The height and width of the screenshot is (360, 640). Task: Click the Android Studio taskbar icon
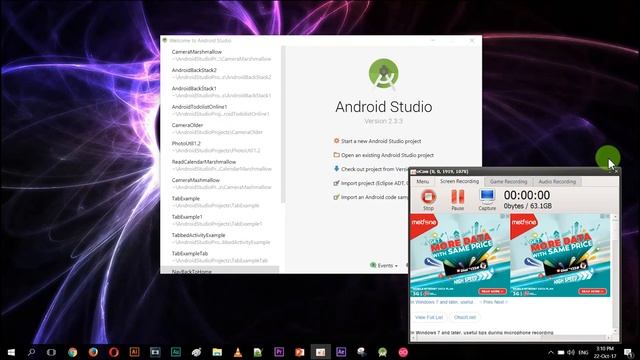[382, 352]
